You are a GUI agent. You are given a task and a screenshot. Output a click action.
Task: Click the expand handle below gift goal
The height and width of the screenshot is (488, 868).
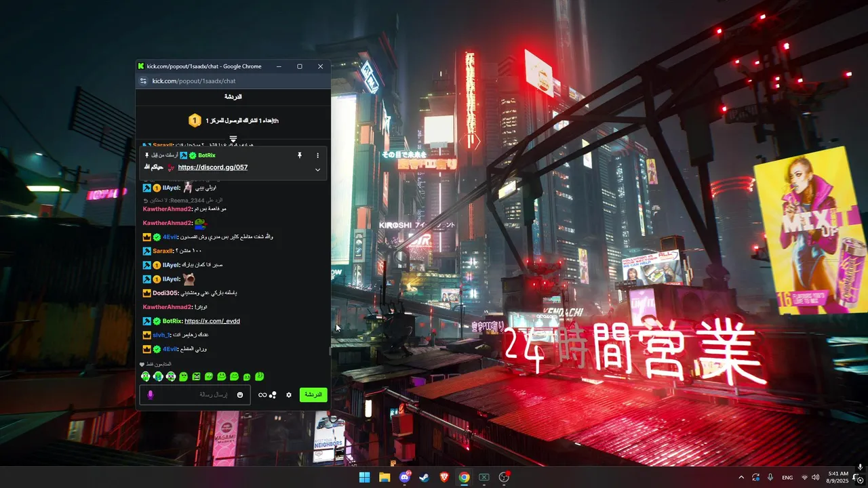(x=233, y=139)
